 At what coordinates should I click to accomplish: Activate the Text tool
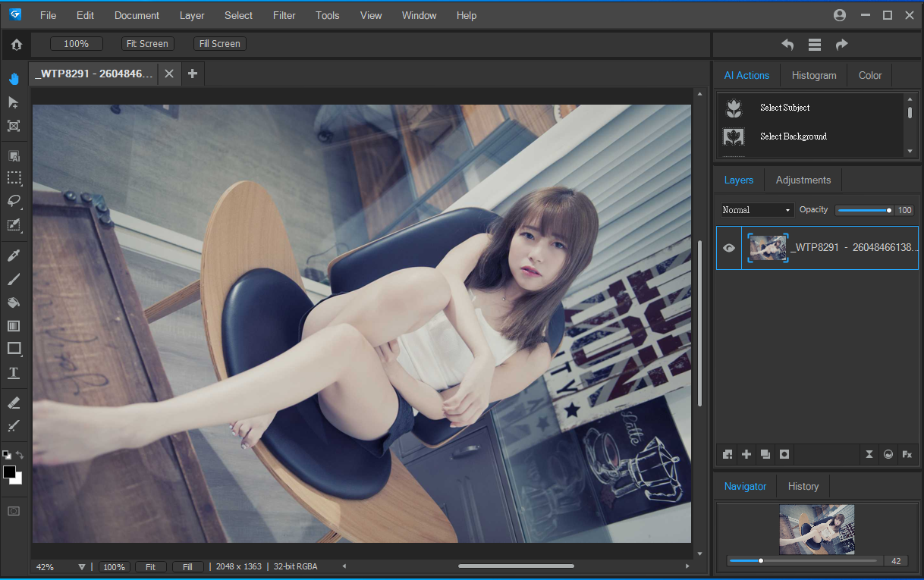click(14, 373)
